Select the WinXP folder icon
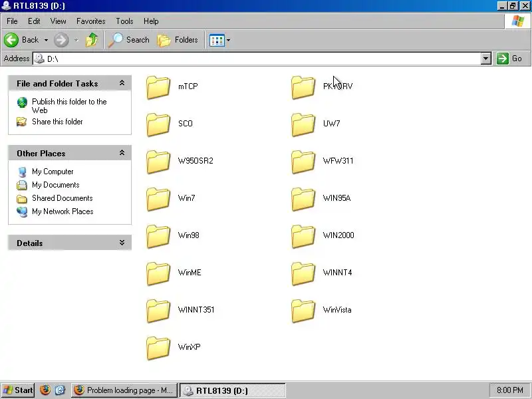The width and height of the screenshot is (532, 399). point(158,348)
